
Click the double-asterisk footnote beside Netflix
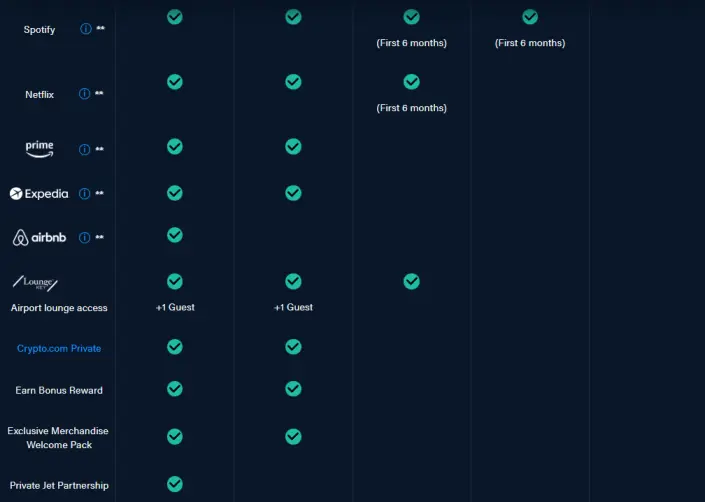[x=99, y=93]
